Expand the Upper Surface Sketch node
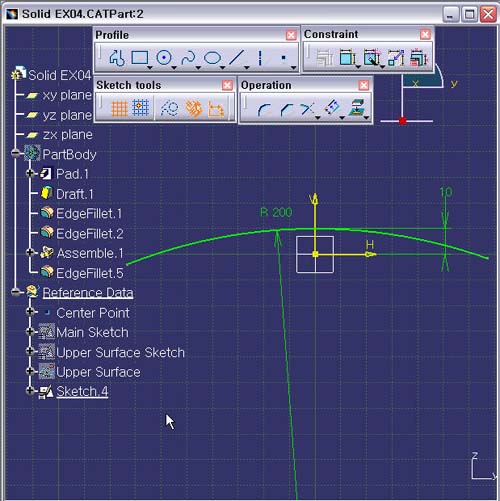The width and height of the screenshot is (500, 501). tap(30, 351)
